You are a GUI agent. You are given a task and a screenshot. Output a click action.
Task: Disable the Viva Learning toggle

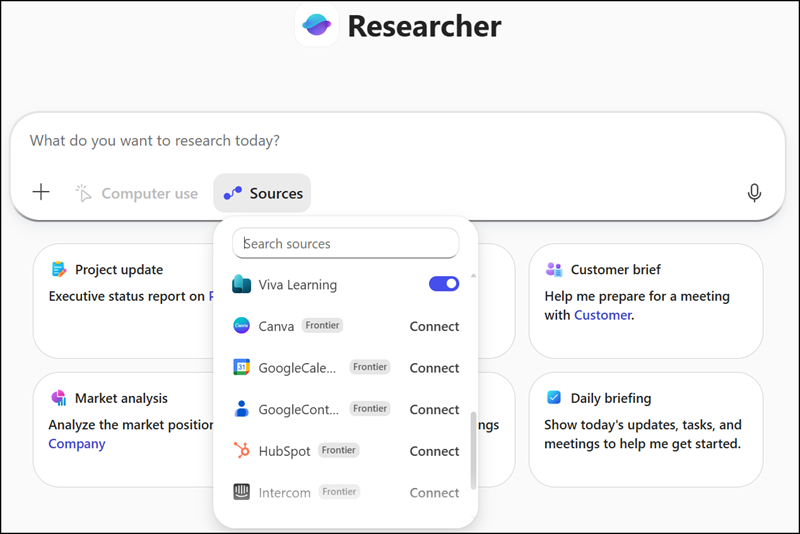tap(444, 284)
